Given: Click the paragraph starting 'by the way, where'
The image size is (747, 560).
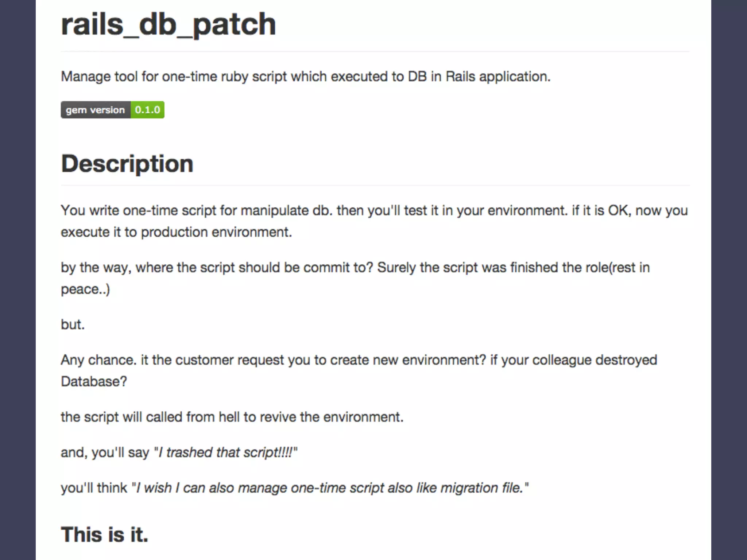Looking at the screenshot, I should coord(355,278).
